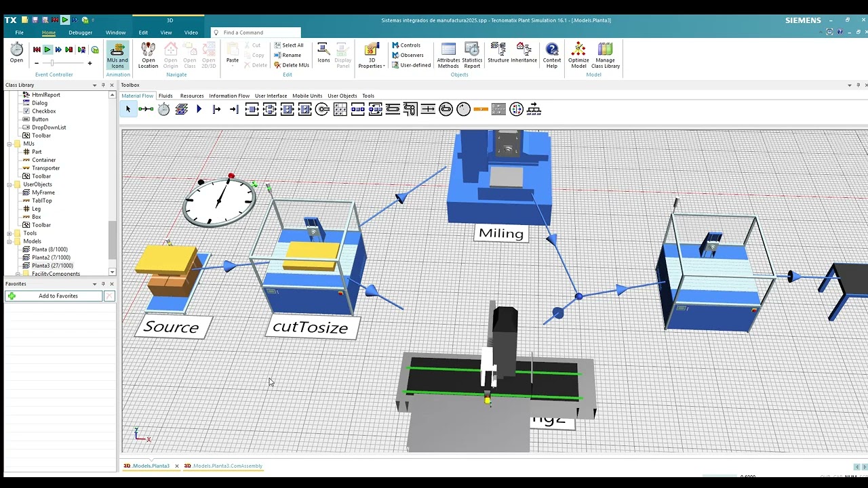Select the Frame object in Toolbox
The height and width of the screenshot is (488, 868).
click(182, 109)
